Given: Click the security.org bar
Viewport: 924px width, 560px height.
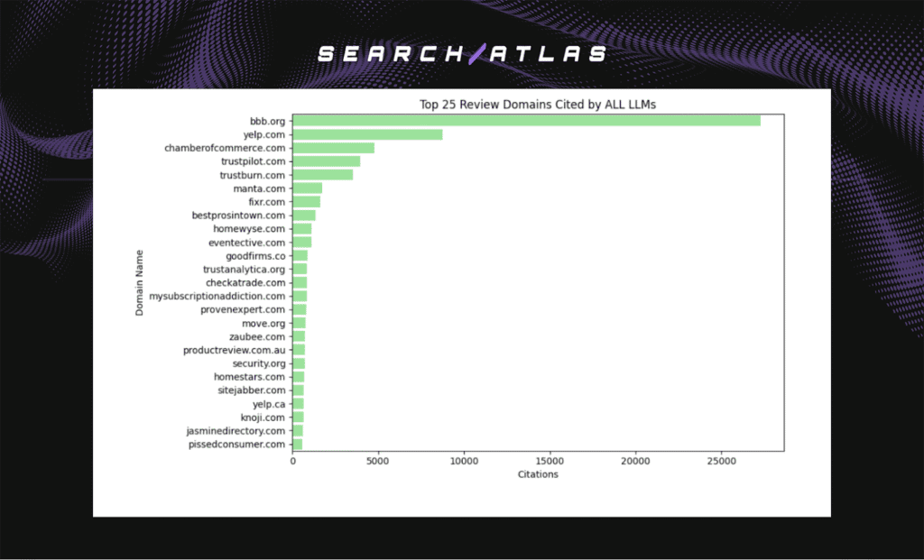Looking at the screenshot, I should 298,363.
